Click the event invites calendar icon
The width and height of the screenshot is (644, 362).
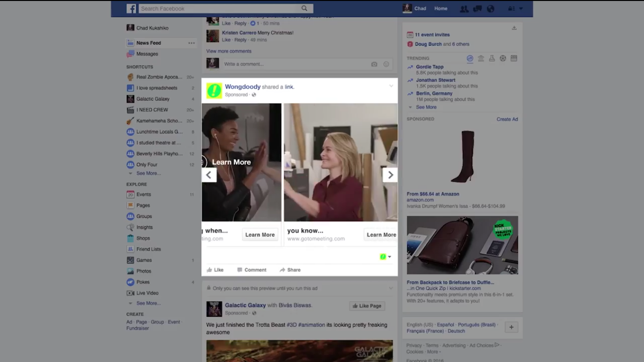(410, 35)
